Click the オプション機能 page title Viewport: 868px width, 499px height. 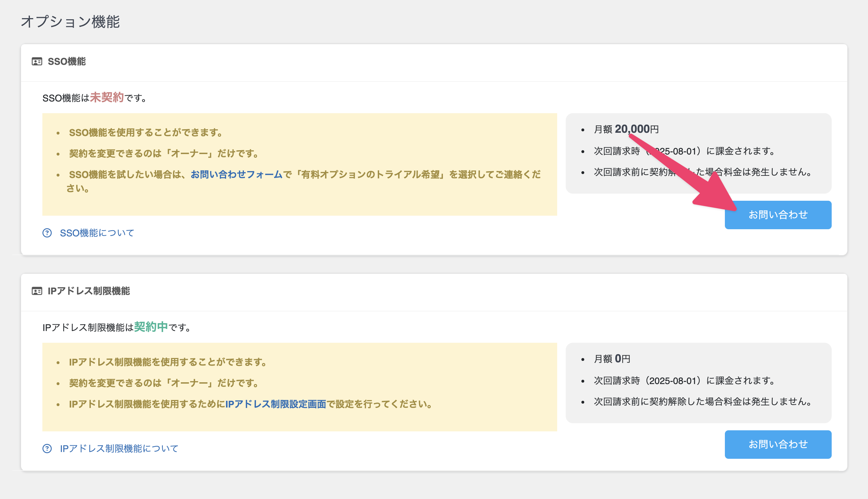click(x=71, y=21)
